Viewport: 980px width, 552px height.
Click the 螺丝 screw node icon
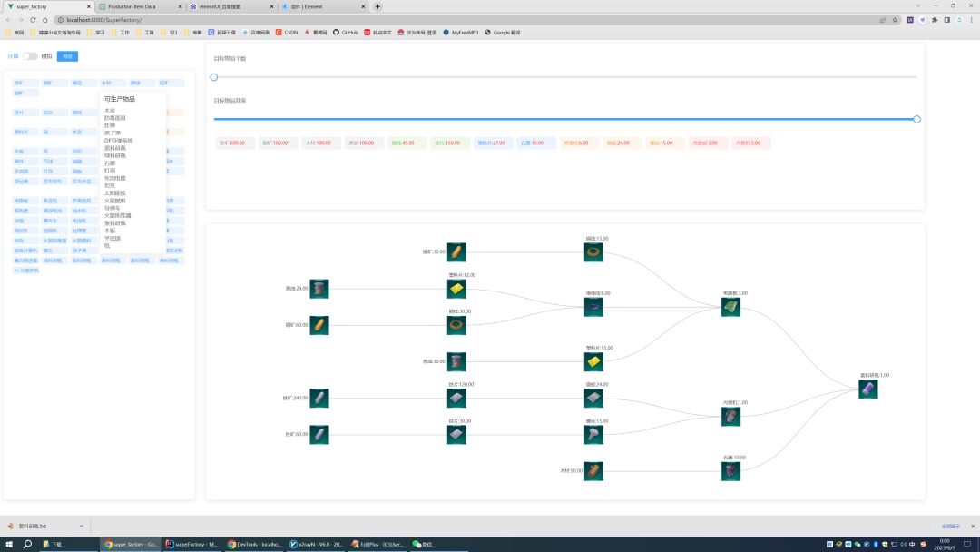pyautogui.click(x=593, y=435)
